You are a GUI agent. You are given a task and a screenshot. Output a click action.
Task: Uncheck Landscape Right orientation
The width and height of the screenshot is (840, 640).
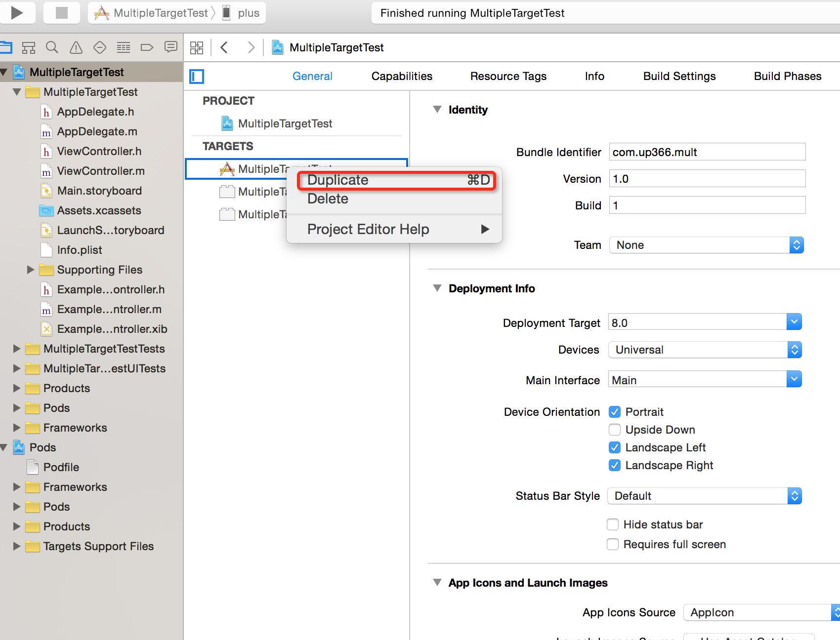(615, 465)
